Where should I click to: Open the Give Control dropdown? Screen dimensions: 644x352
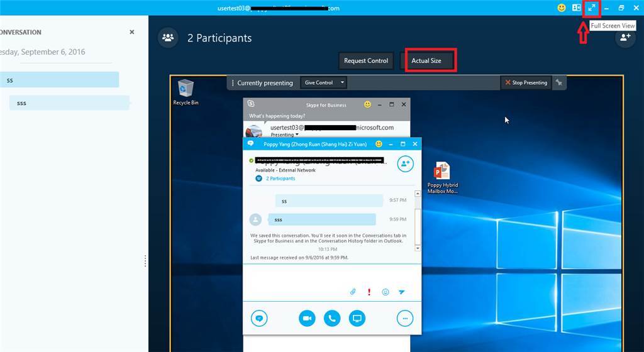(x=324, y=82)
